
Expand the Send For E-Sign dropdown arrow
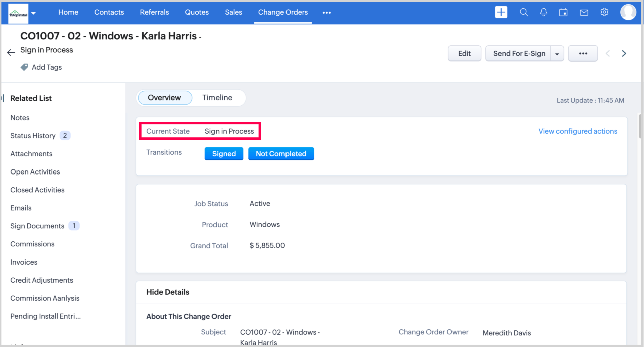pos(557,54)
